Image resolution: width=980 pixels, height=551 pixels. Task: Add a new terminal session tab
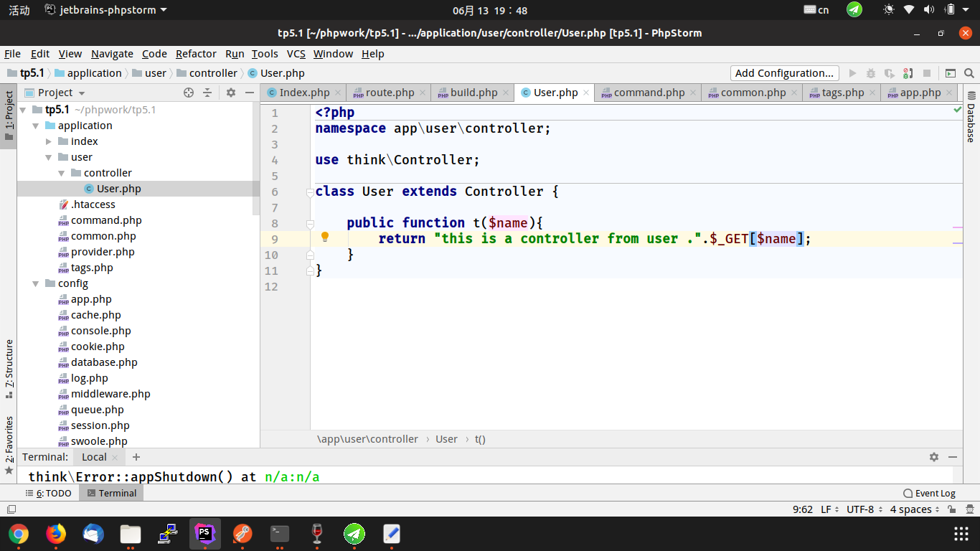pyautogui.click(x=136, y=457)
